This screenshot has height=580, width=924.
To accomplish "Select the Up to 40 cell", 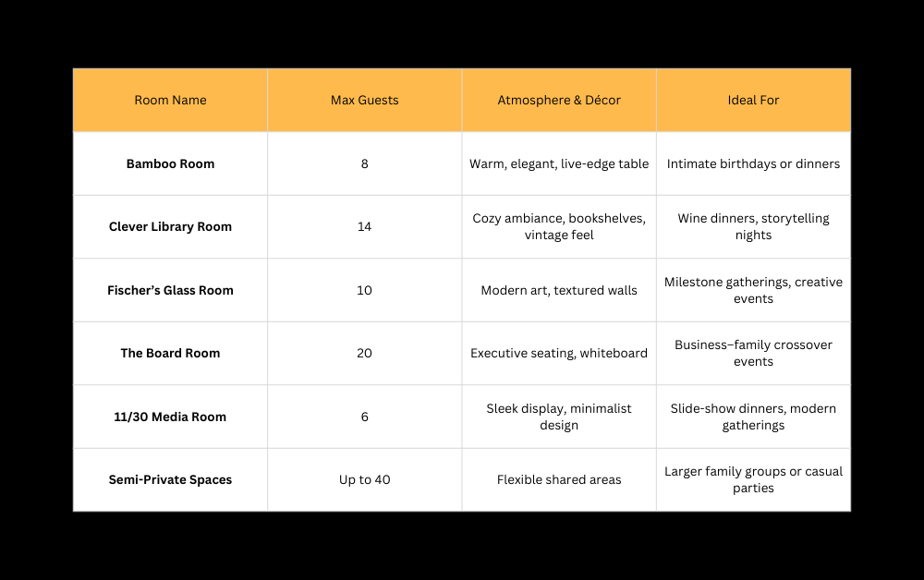I will pyautogui.click(x=364, y=479).
